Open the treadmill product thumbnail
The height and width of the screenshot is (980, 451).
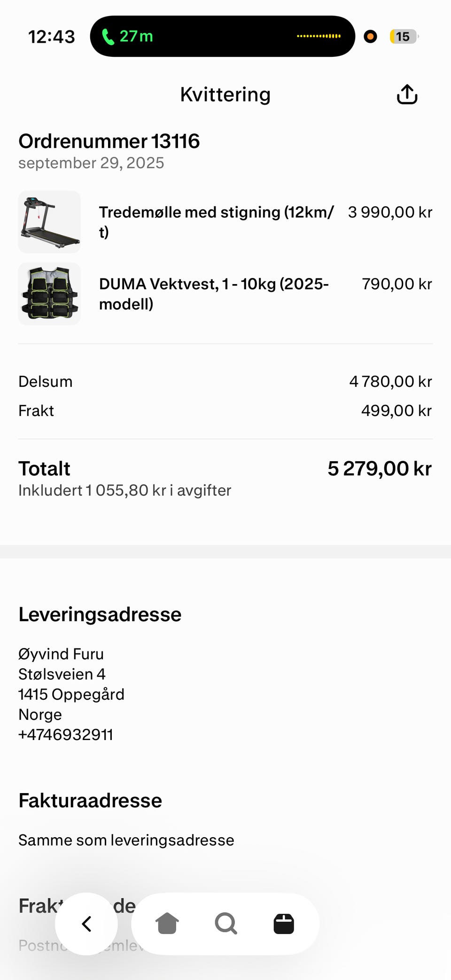point(49,222)
